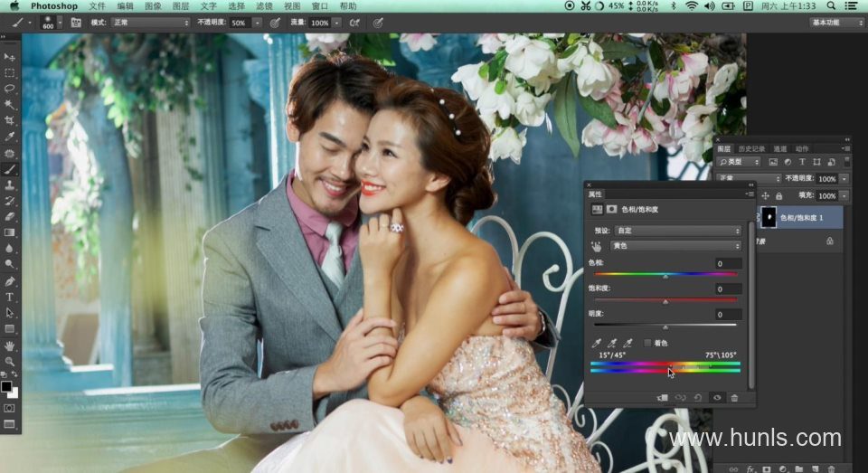The height and width of the screenshot is (473, 868).
Task: Select the Move tool
Action: coord(9,57)
